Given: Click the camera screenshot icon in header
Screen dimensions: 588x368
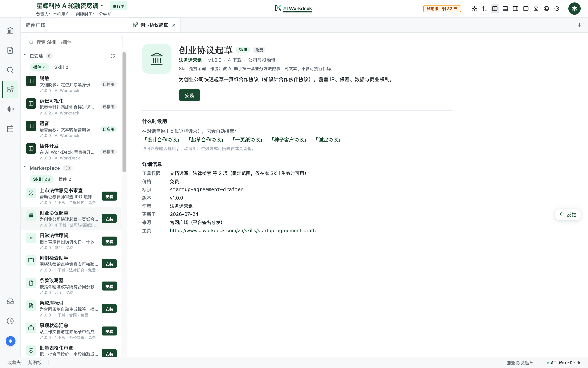Looking at the screenshot, I should point(536,9).
